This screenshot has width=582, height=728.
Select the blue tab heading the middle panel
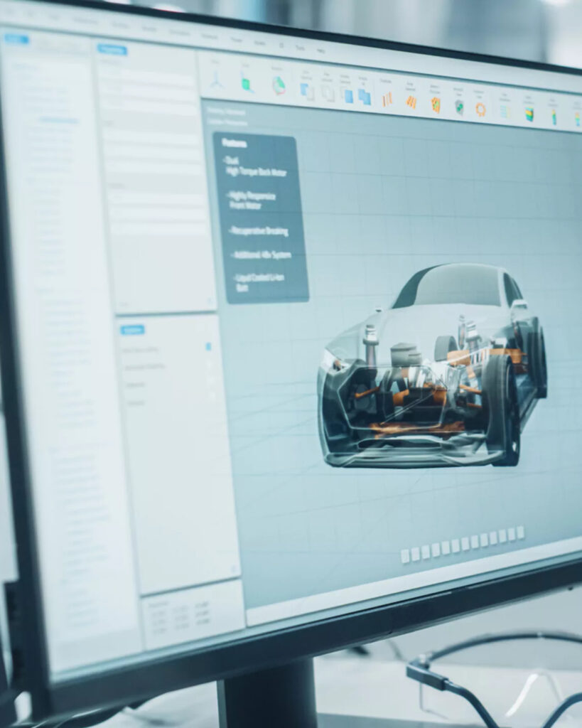pyautogui.click(x=112, y=49)
